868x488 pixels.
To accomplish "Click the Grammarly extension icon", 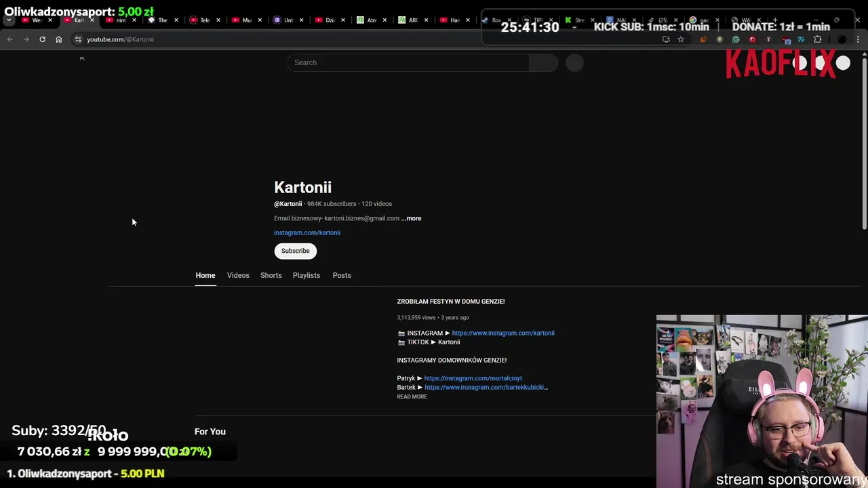I will pos(736,39).
